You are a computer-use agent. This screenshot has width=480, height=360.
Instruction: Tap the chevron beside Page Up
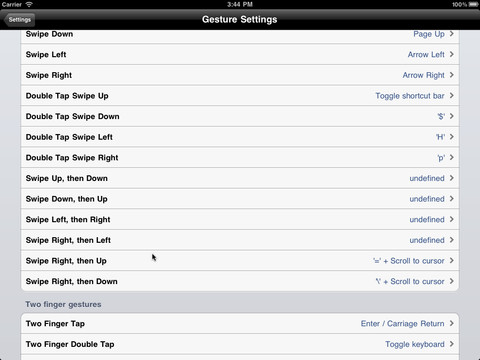(451, 34)
